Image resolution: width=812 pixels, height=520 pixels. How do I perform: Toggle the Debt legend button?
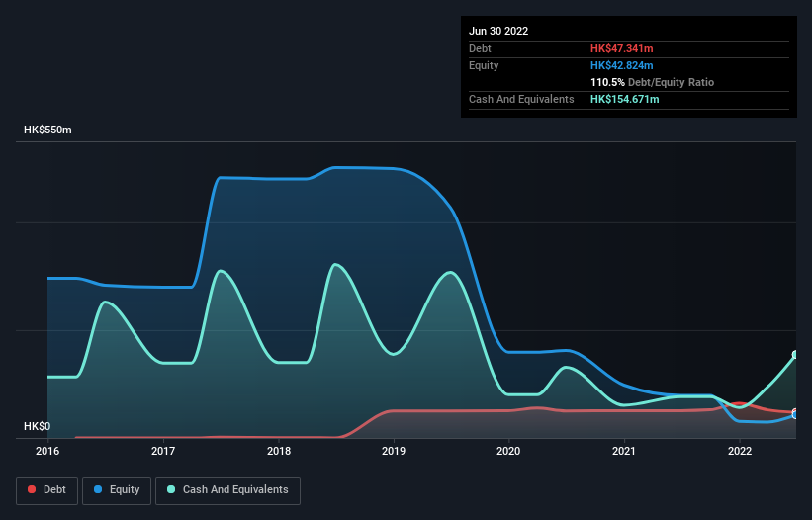(x=47, y=490)
